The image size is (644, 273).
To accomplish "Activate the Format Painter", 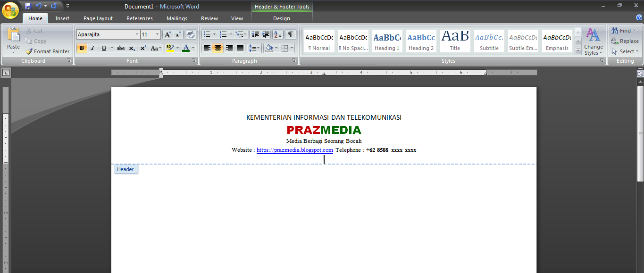I will point(48,51).
